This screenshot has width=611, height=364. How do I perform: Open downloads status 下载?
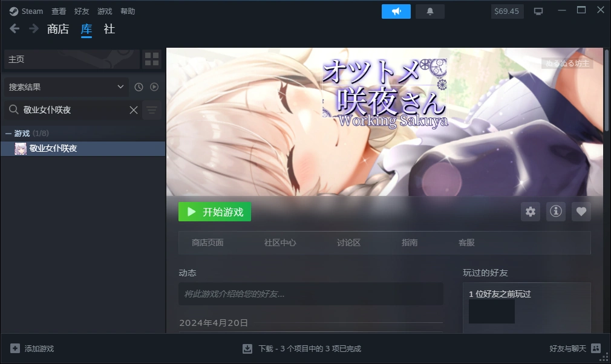pyautogui.click(x=302, y=348)
